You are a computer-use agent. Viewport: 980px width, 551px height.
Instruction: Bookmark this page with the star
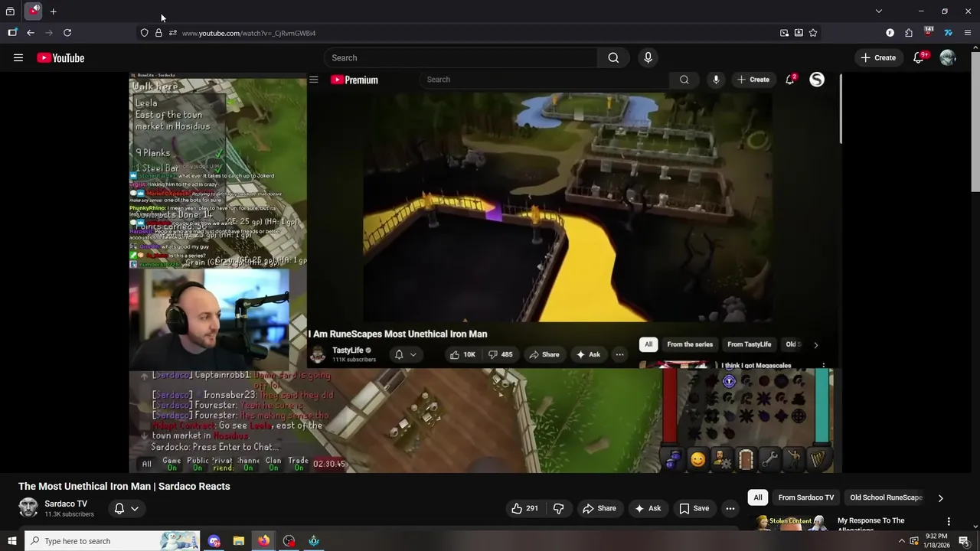click(x=813, y=33)
